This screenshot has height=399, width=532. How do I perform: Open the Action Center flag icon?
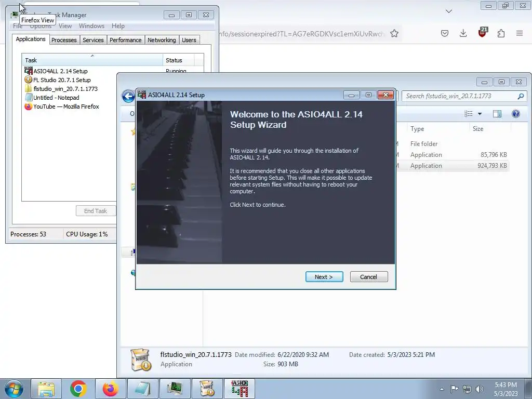click(454, 389)
